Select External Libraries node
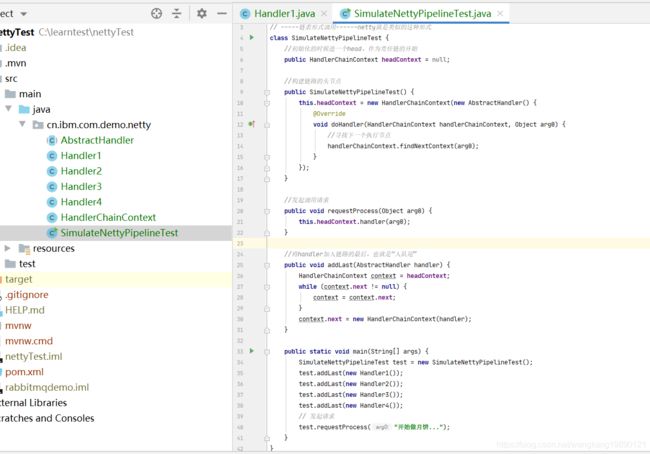The width and height of the screenshot is (650, 454). 33,403
